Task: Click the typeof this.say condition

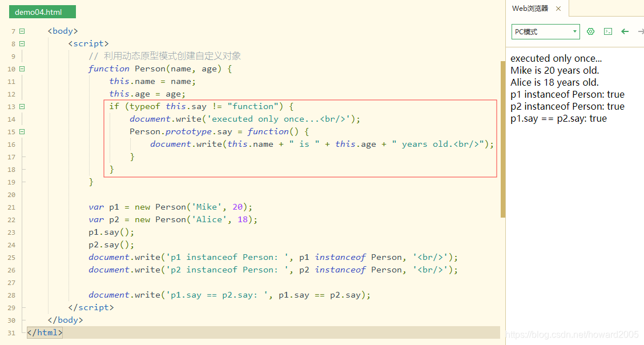Action: [x=204, y=106]
